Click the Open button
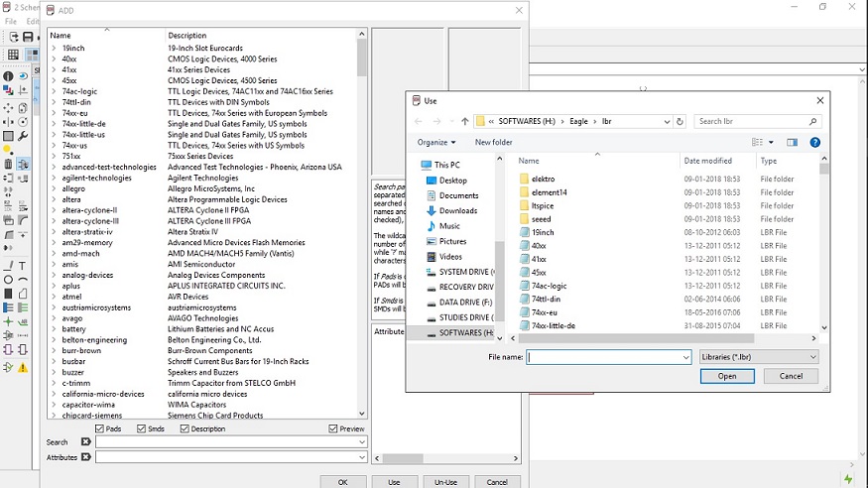 [727, 376]
